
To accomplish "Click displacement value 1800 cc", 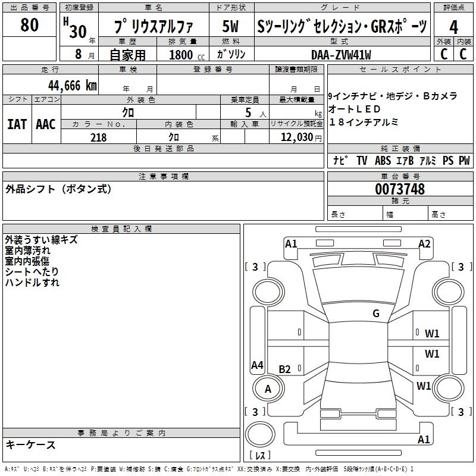I will click(187, 55).
